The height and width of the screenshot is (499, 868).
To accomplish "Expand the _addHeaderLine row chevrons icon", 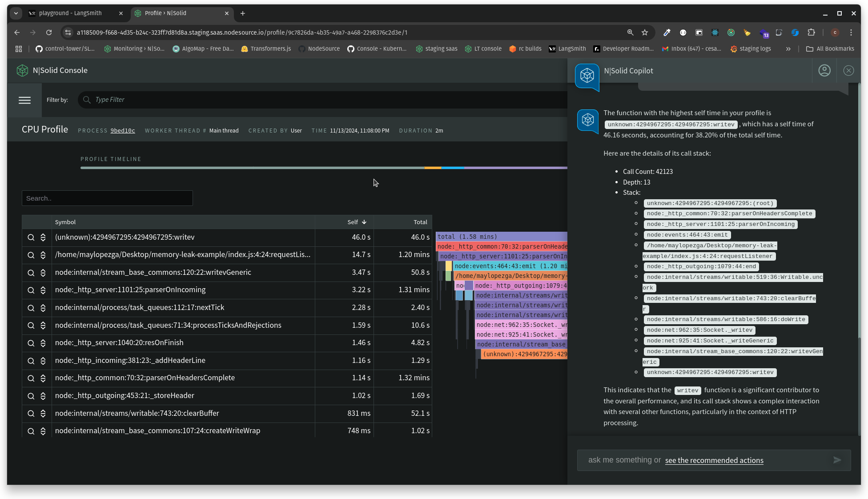I will pyautogui.click(x=43, y=361).
